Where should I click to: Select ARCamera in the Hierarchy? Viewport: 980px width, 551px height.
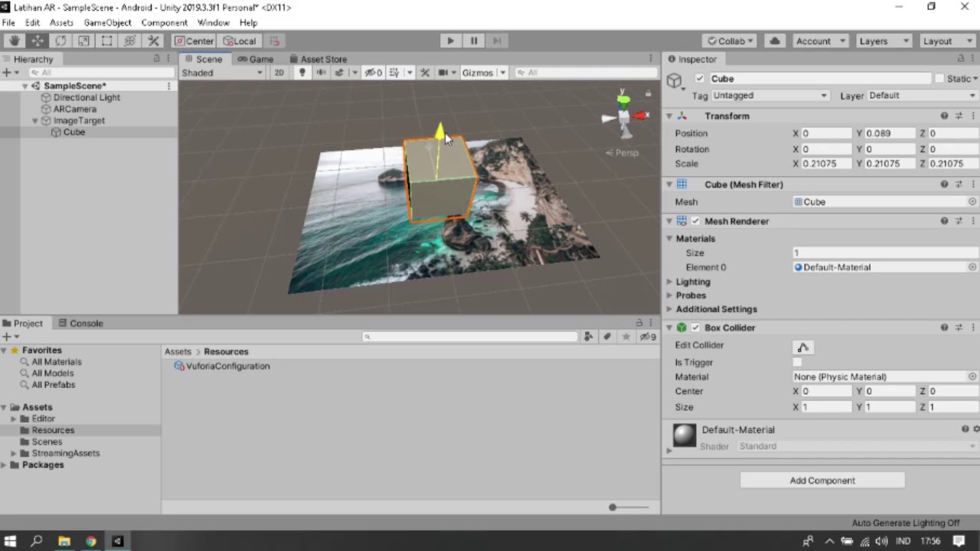(x=75, y=109)
